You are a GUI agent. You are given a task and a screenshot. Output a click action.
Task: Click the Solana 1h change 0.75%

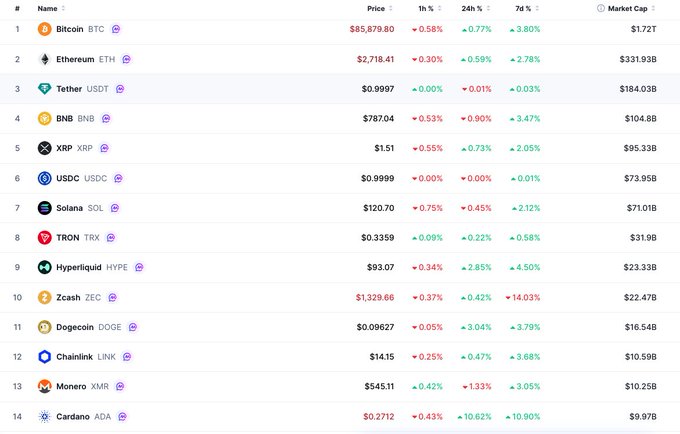[428, 208]
